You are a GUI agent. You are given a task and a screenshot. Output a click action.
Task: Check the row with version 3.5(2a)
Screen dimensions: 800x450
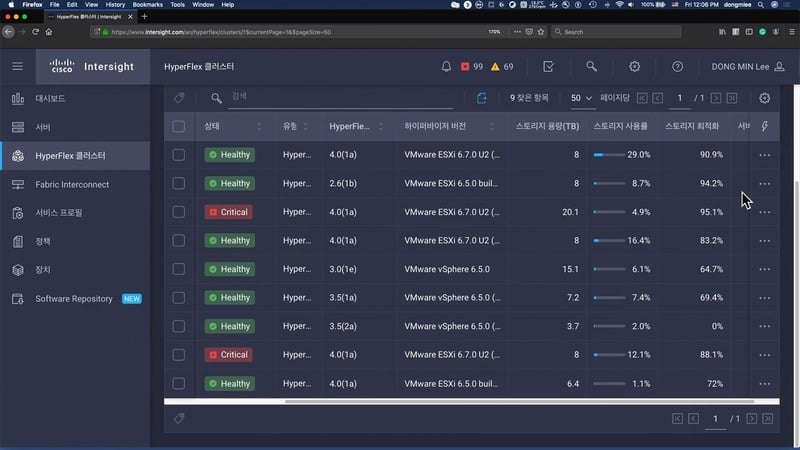point(179,326)
